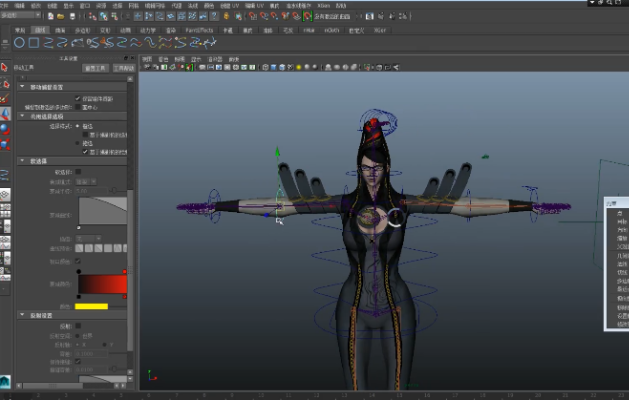The image size is (629, 400).
Task: Select the NURBS circle shelf icon
Action: (x=19, y=43)
